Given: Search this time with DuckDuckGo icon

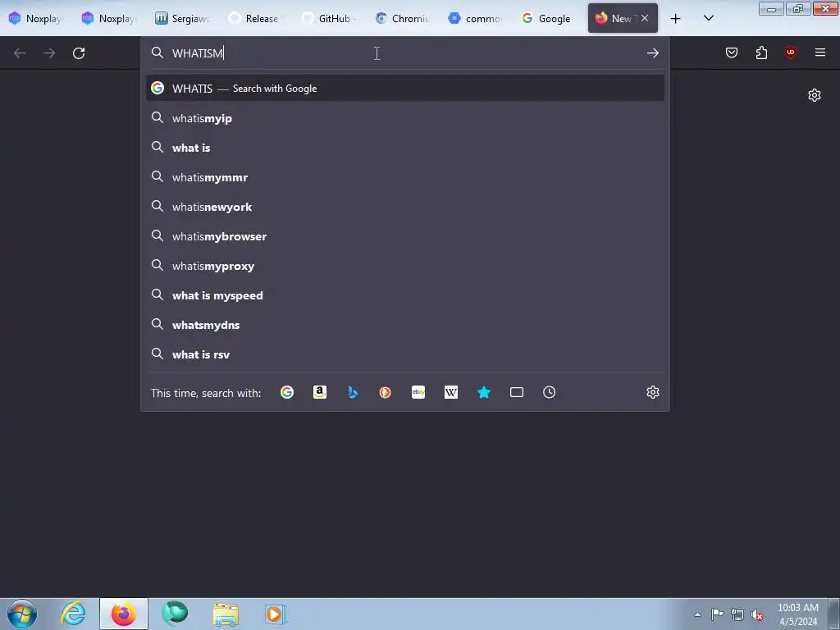Looking at the screenshot, I should pos(386,393).
